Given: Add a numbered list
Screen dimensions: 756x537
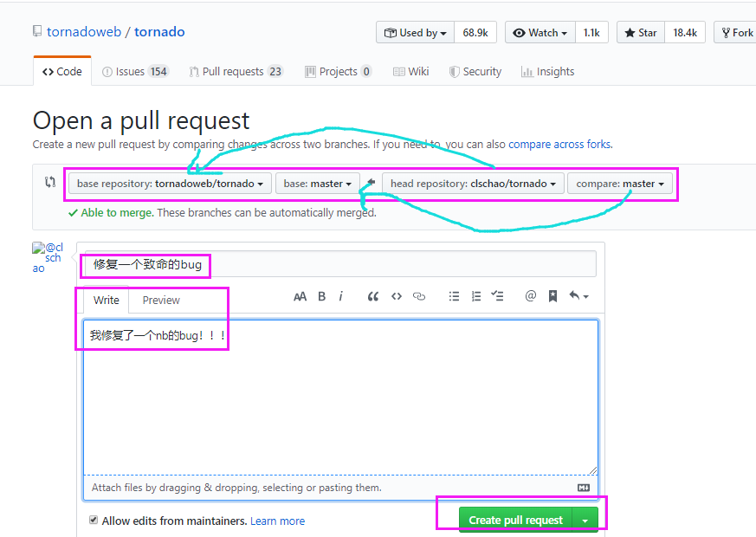Looking at the screenshot, I should point(476,296).
